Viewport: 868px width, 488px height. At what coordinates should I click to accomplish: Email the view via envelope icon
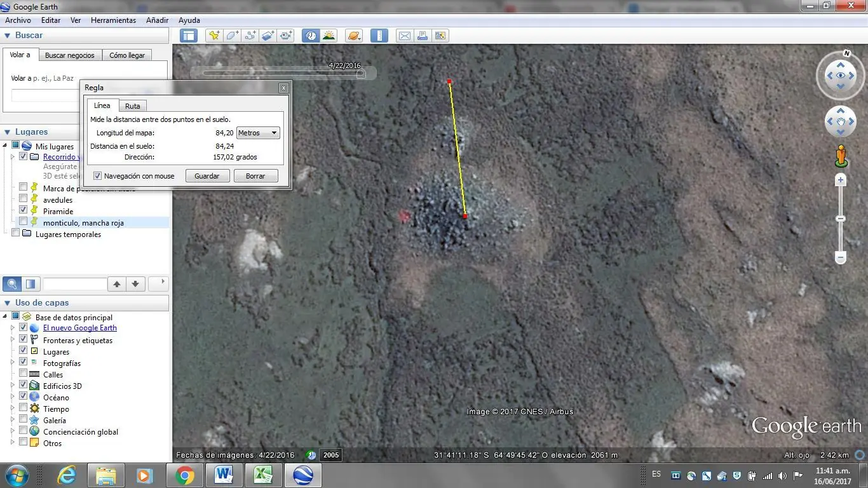tap(404, 36)
